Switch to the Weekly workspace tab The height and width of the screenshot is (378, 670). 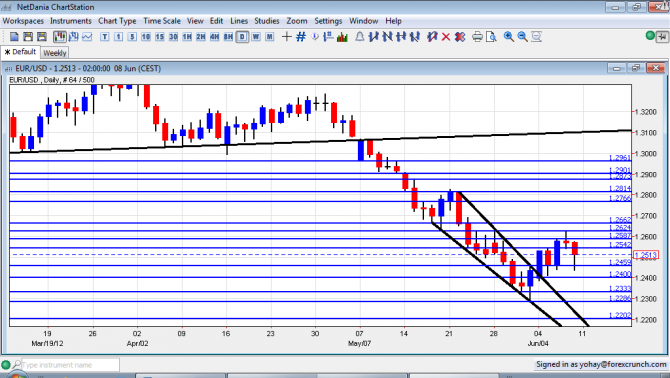[x=55, y=53]
